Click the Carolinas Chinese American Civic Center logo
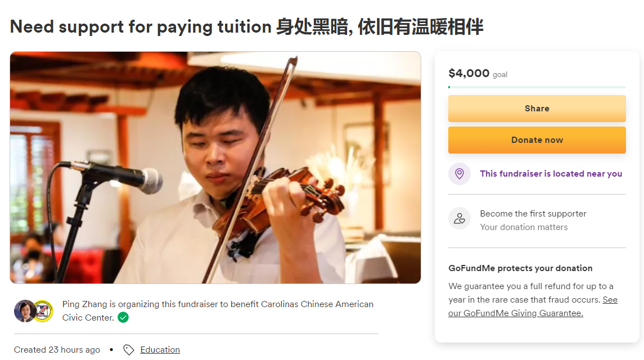This screenshot has width=644, height=360. (x=43, y=311)
